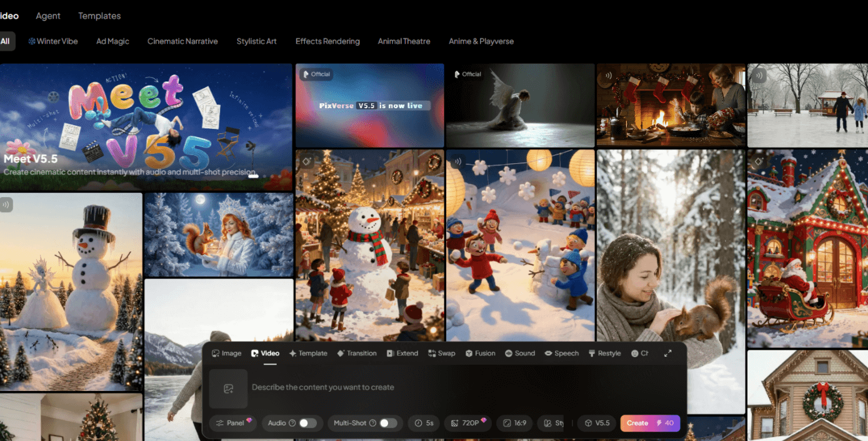This screenshot has height=441, width=868.
Task: Turn on the Multi-Shot toggle
Action: pyautogui.click(x=388, y=423)
